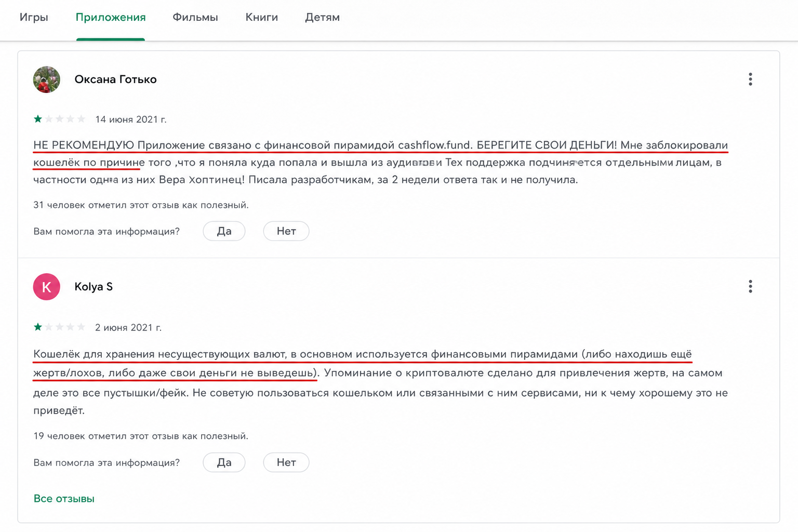Click the reviewer name Оксана Готько

pyautogui.click(x=115, y=79)
